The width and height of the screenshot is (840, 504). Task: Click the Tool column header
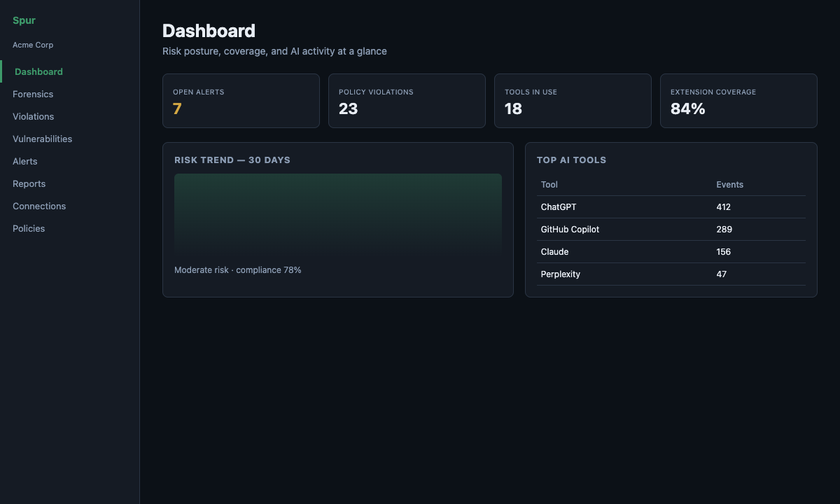click(549, 185)
